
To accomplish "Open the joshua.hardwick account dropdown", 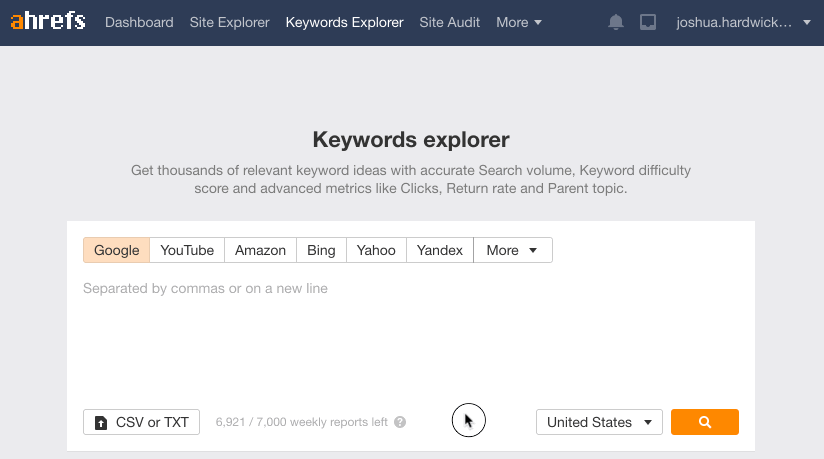I will click(742, 22).
